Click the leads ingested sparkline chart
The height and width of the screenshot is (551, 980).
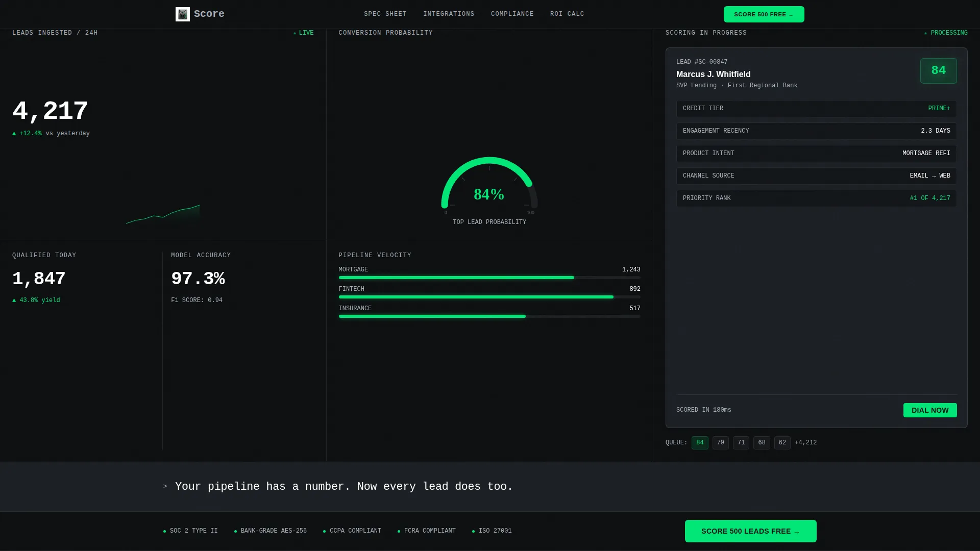click(x=163, y=214)
